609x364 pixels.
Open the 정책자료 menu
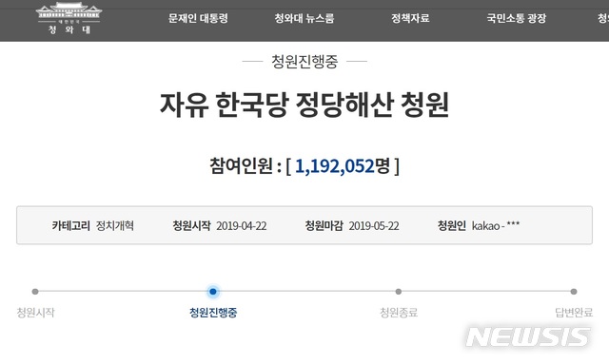(x=410, y=18)
